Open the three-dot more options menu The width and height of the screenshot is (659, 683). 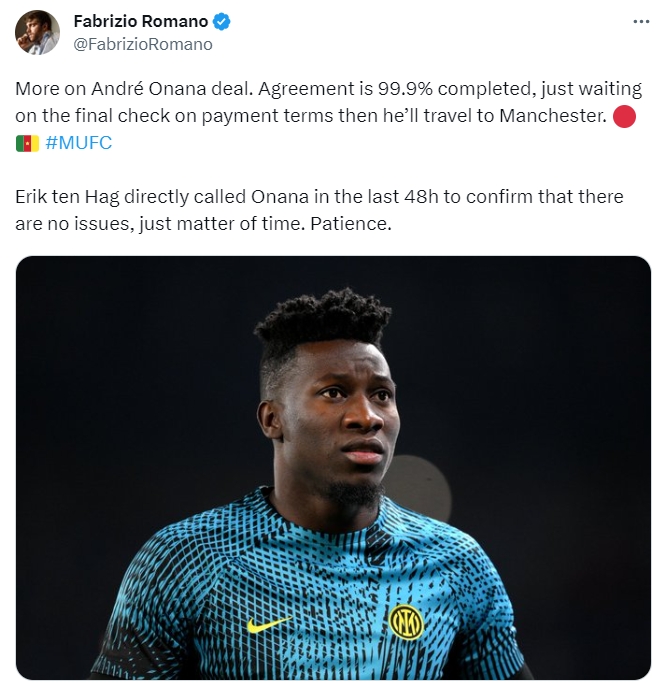(641, 21)
